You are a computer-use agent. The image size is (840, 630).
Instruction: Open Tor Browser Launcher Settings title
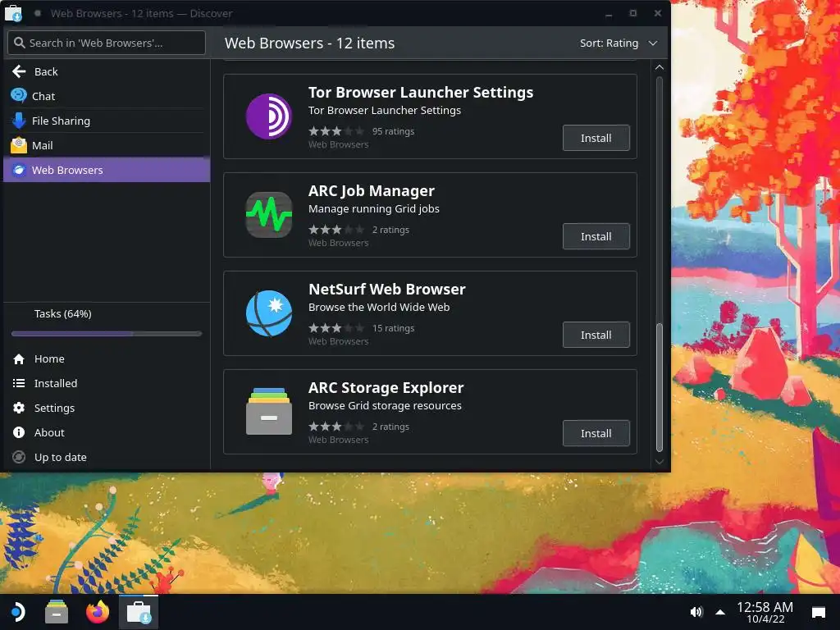click(421, 92)
